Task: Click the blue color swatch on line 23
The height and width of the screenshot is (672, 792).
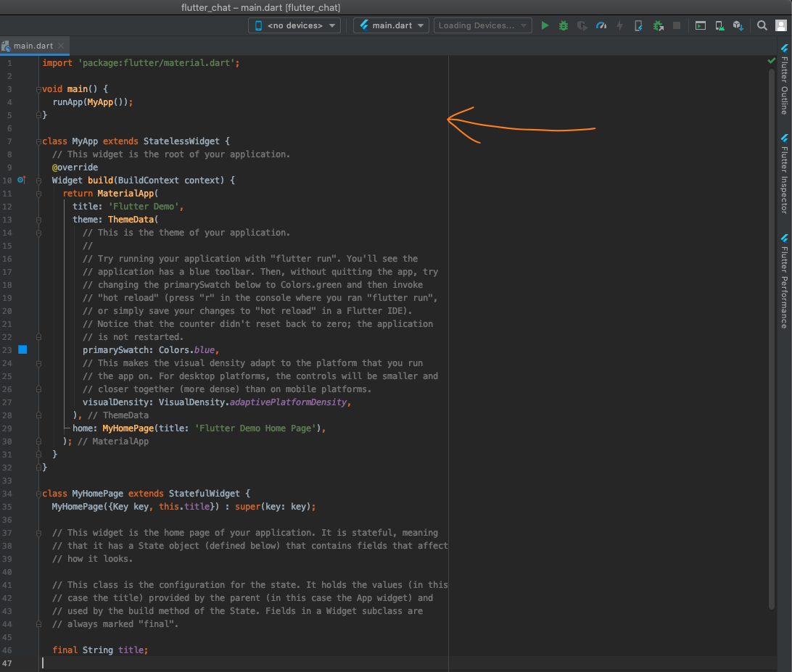Action: click(22, 350)
